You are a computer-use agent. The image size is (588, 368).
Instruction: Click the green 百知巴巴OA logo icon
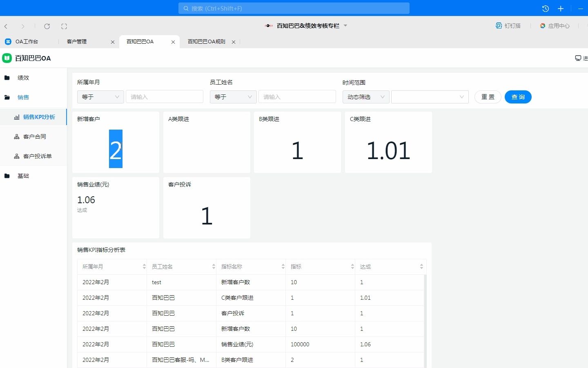point(7,58)
